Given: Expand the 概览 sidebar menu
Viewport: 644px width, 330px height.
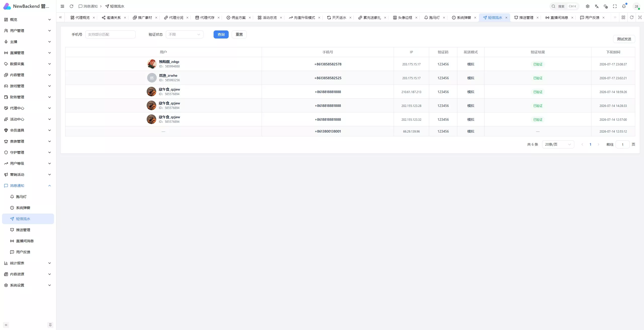Looking at the screenshot, I should point(28,20).
